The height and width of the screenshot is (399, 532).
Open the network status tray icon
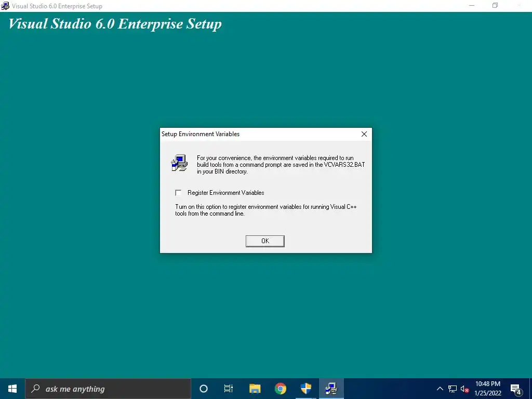453,389
